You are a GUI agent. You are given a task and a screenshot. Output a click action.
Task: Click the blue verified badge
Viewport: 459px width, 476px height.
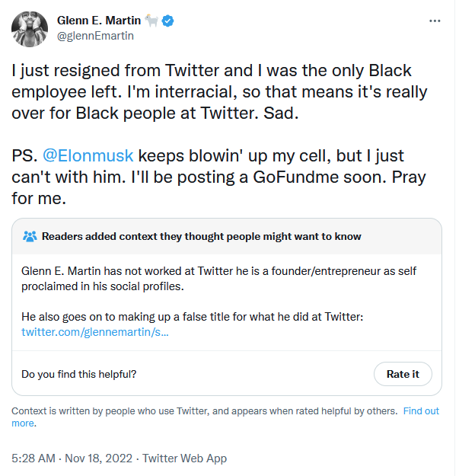[x=167, y=21]
